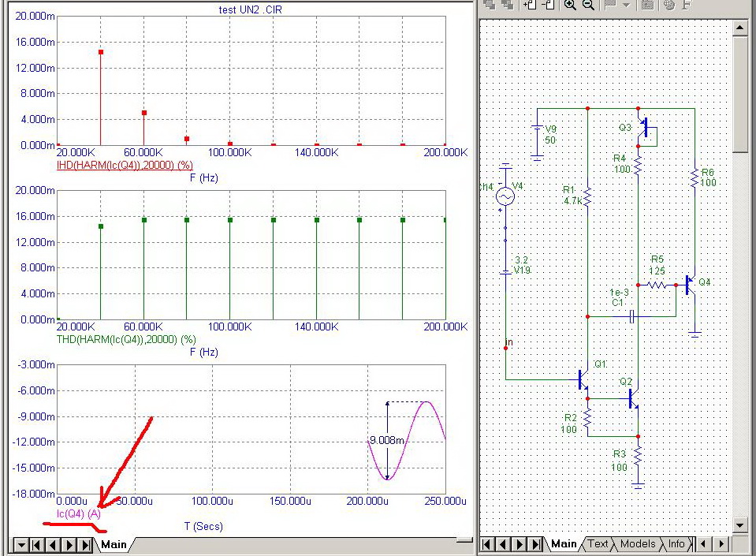Image resolution: width=756 pixels, height=556 pixels.
Task: Jump to first schematic page tab
Action: click(x=487, y=544)
